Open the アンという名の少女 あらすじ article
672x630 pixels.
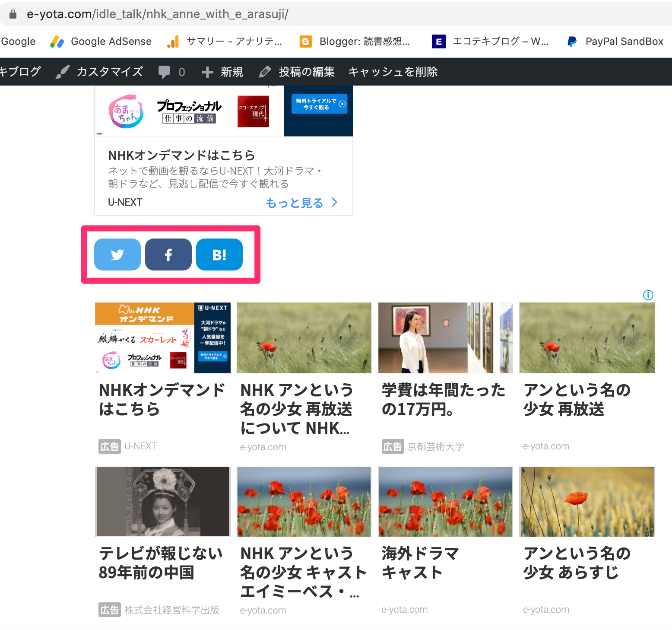tap(577, 563)
